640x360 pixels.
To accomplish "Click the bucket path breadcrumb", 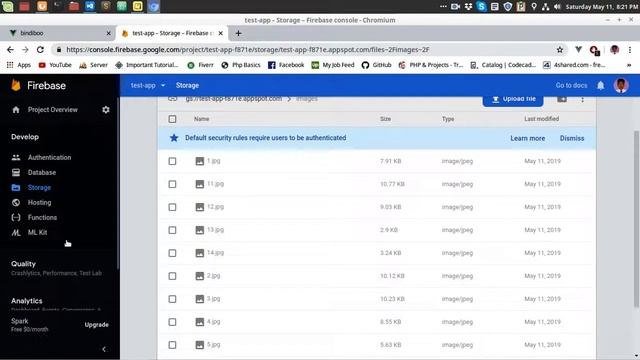I will [233, 99].
